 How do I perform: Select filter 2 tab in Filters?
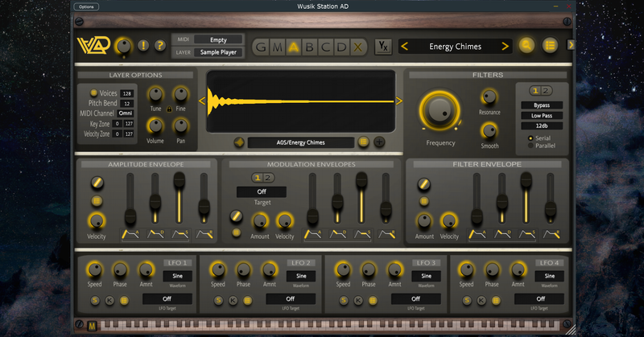pos(546,91)
